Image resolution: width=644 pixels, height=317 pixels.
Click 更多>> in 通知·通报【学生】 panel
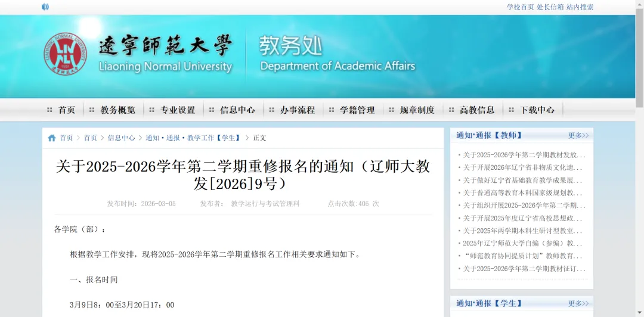pos(578,303)
